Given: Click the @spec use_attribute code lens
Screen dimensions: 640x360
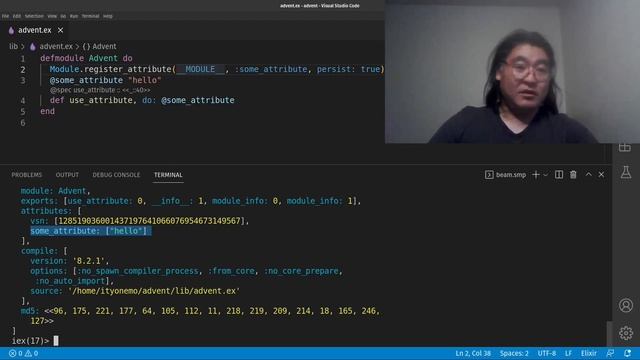Looking at the screenshot, I should (100, 90).
